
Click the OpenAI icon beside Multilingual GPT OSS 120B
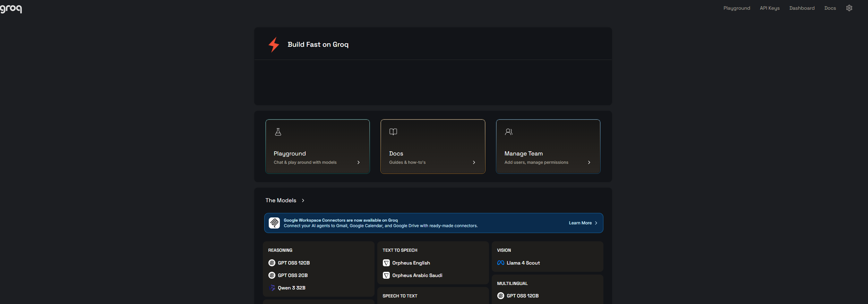pos(501,296)
